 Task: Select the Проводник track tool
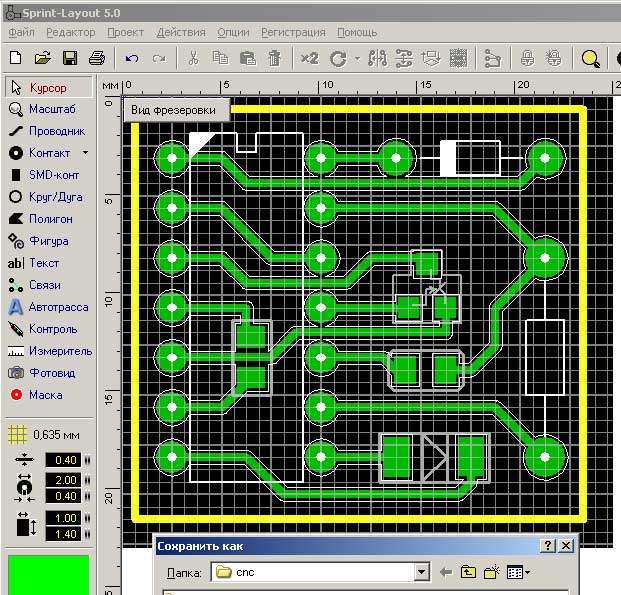pyautogui.click(x=49, y=131)
